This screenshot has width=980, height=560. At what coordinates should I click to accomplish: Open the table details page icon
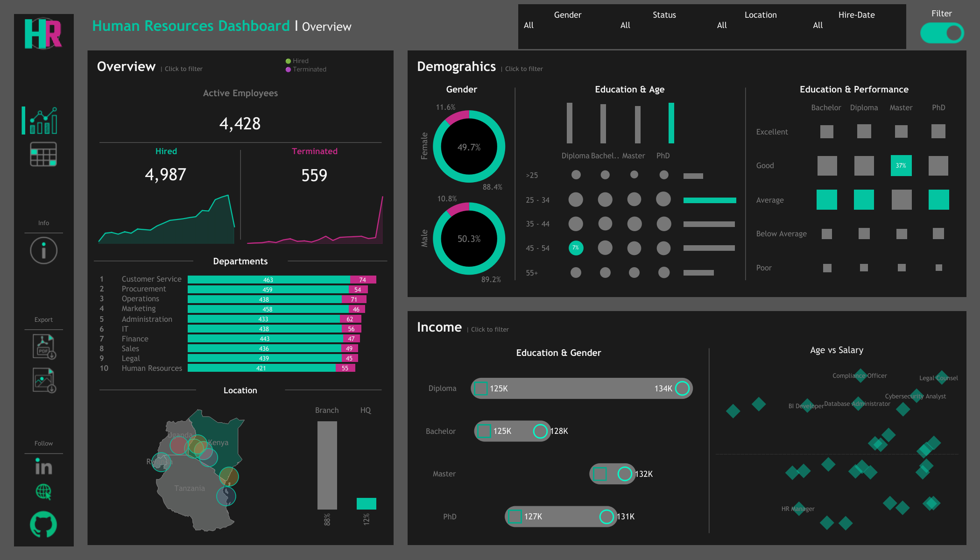tap(43, 155)
